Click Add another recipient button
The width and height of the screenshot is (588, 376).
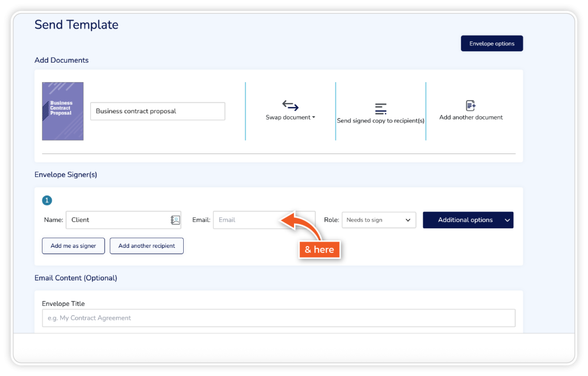(146, 246)
